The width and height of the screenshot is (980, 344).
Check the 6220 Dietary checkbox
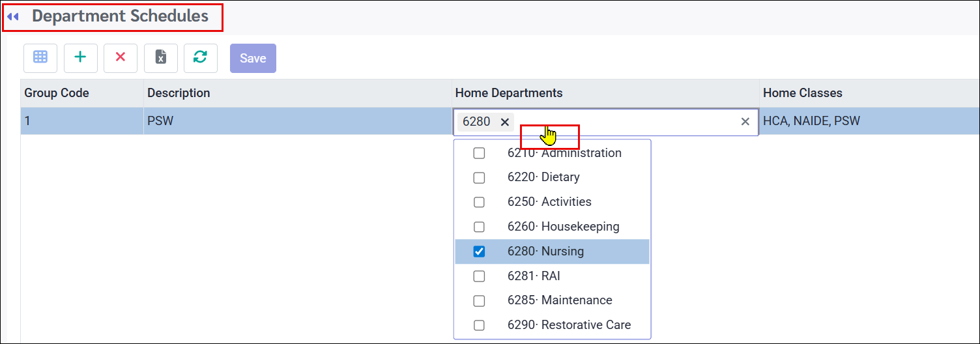pyautogui.click(x=479, y=178)
